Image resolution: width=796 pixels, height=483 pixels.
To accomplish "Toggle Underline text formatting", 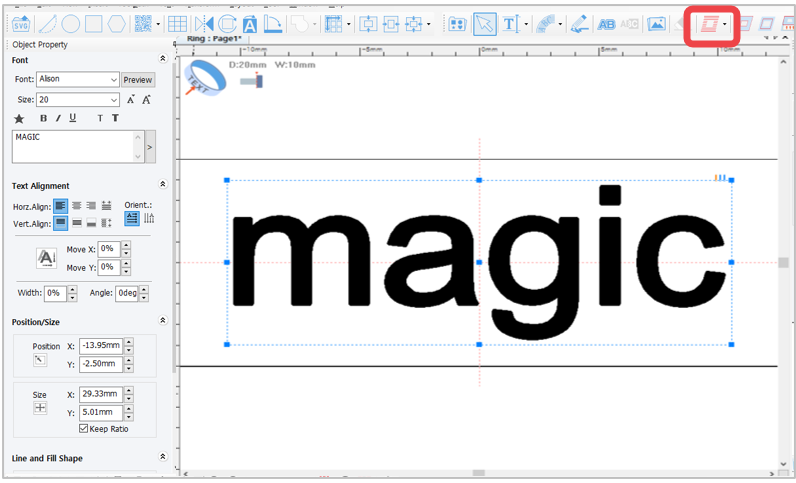I will [x=73, y=118].
